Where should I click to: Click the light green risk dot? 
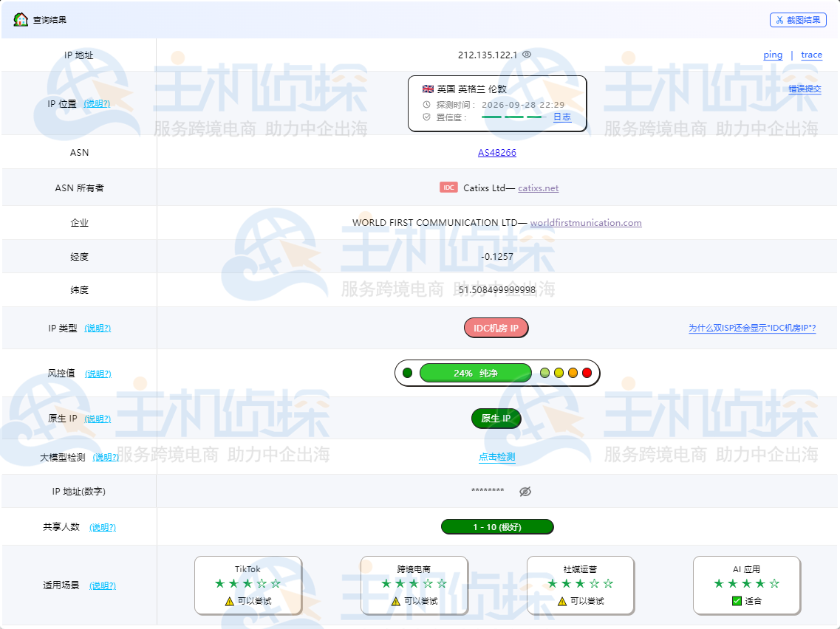point(544,373)
